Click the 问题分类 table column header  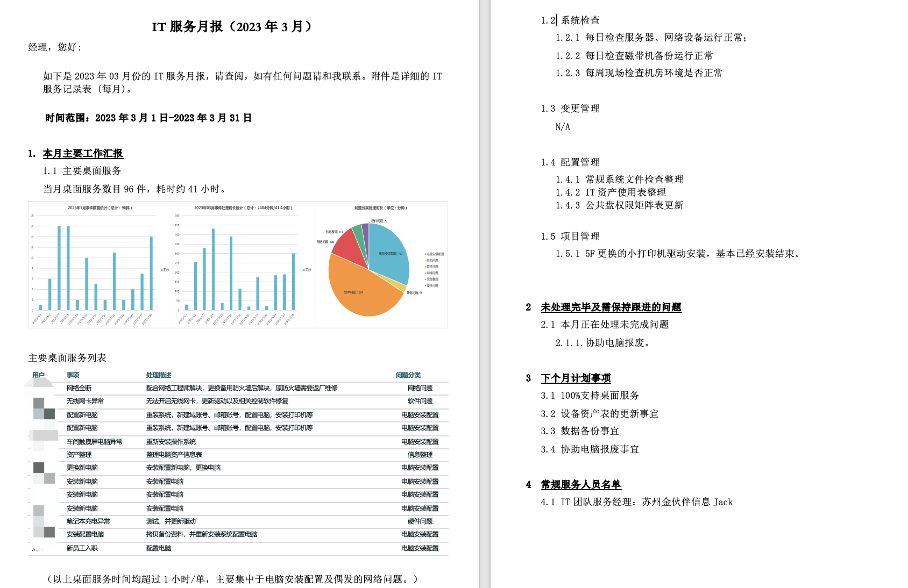click(x=408, y=375)
